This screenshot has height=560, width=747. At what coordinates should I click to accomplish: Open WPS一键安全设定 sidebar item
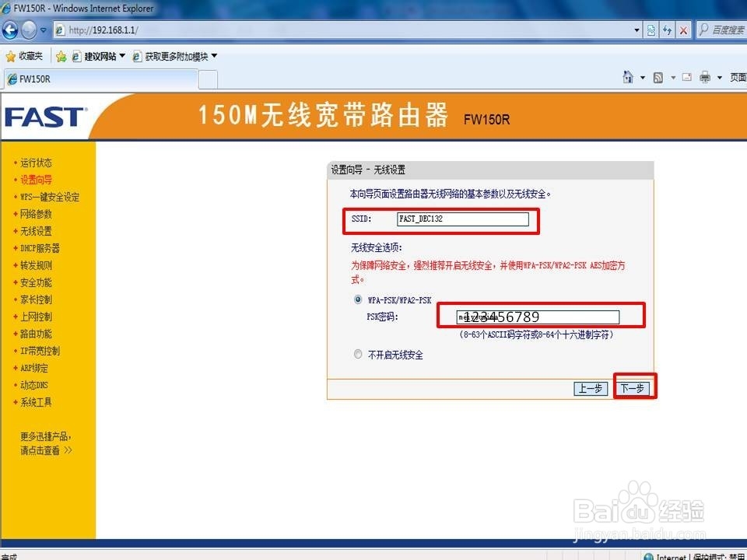(50, 197)
